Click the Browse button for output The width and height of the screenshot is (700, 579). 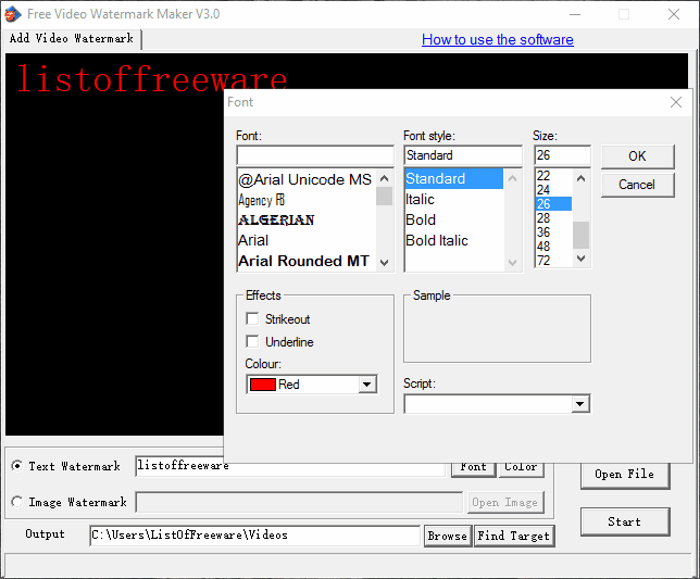(447, 536)
